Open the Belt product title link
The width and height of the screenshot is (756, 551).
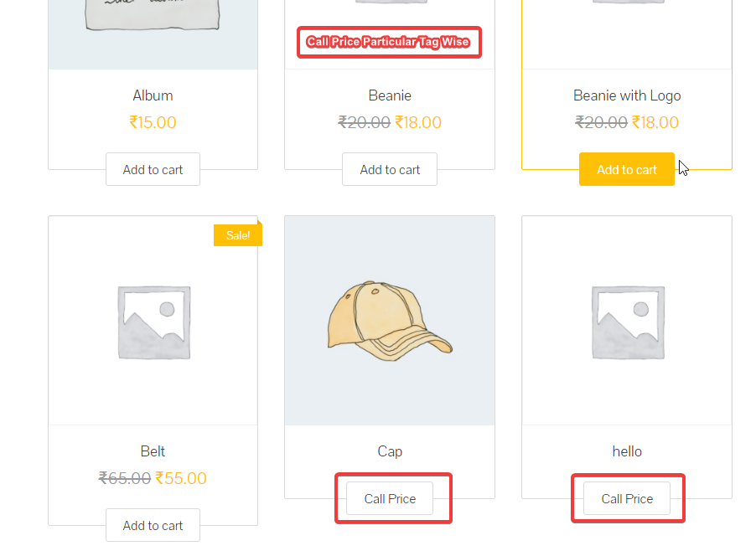tap(153, 451)
